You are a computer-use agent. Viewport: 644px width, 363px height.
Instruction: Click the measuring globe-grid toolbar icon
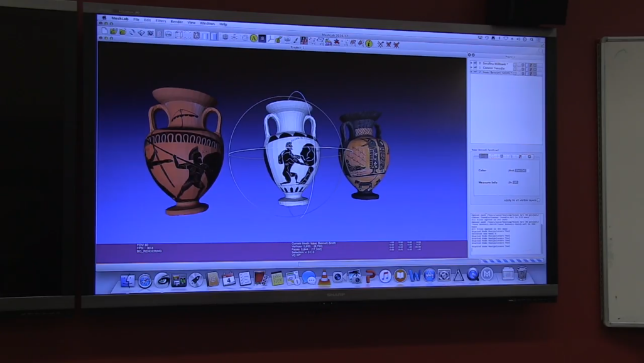click(225, 37)
